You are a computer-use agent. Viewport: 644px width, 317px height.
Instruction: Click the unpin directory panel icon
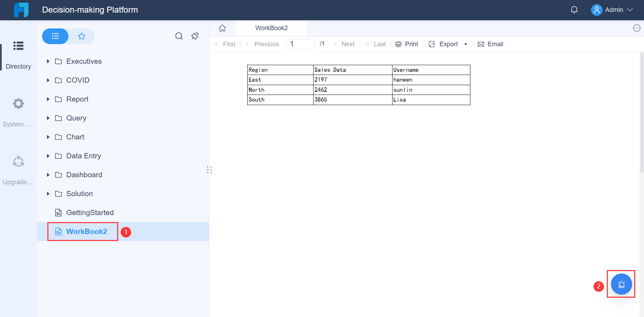tap(195, 36)
